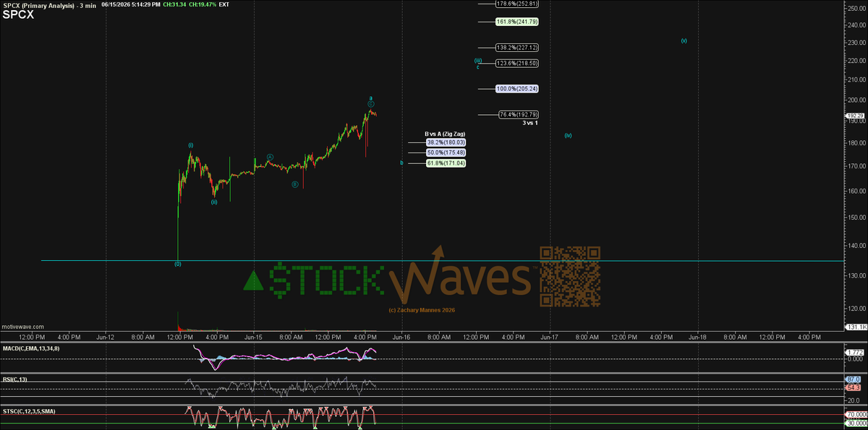
Task: Select the 61.8%(171.04) retracement label
Action: pyautogui.click(x=445, y=163)
